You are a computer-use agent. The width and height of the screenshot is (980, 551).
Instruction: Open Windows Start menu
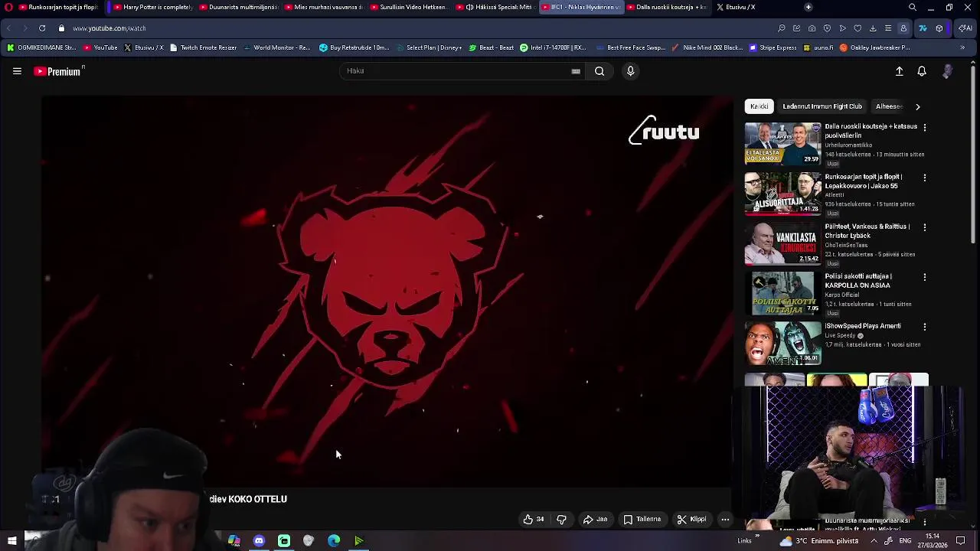coord(11,541)
